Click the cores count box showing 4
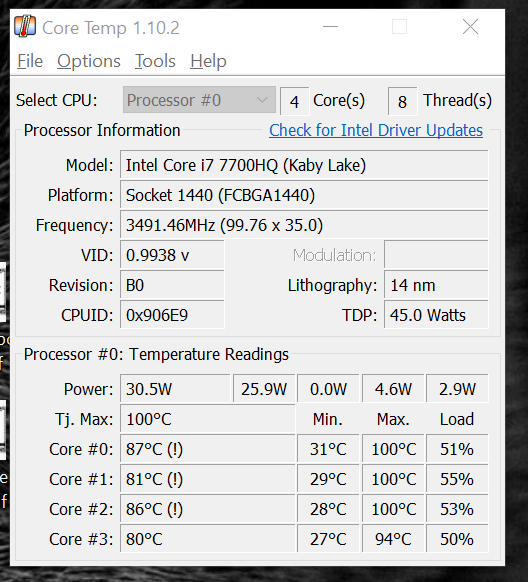Screen dimensions: 528x582 (x=294, y=101)
